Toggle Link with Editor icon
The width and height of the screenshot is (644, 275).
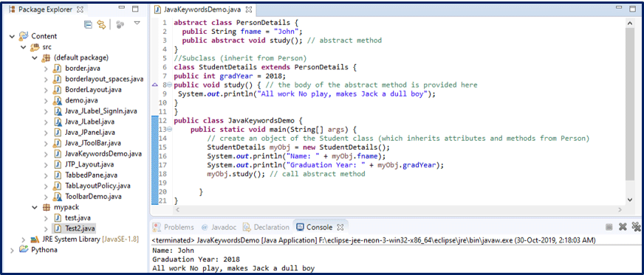coord(101,25)
